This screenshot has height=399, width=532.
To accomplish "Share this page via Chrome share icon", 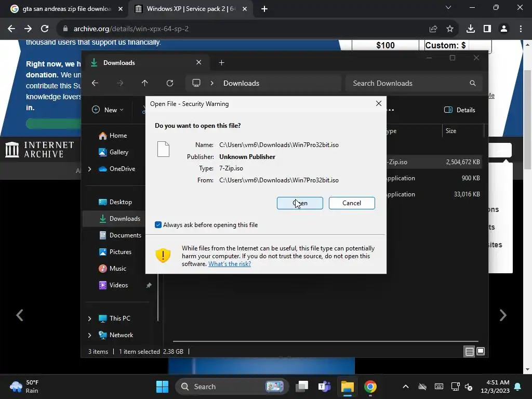I will (433, 29).
